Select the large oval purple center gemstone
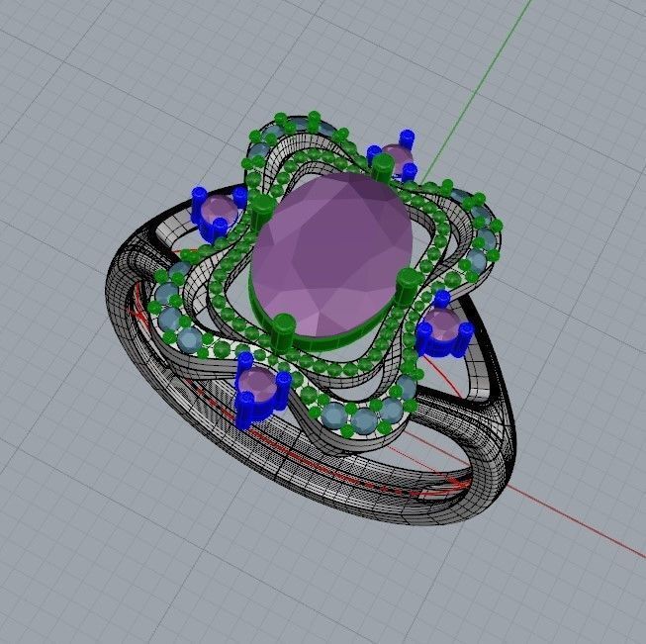Screen dimensions: 646x644 [x=332, y=254]
